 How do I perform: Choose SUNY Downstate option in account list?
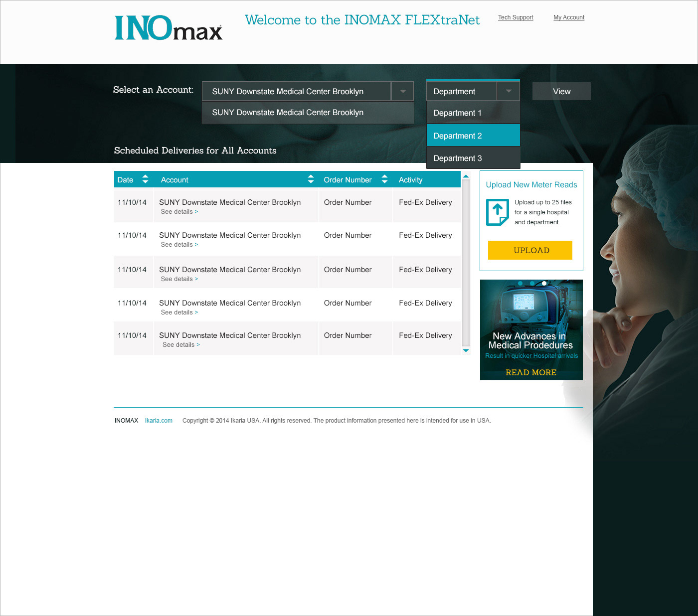click(308, 113)
